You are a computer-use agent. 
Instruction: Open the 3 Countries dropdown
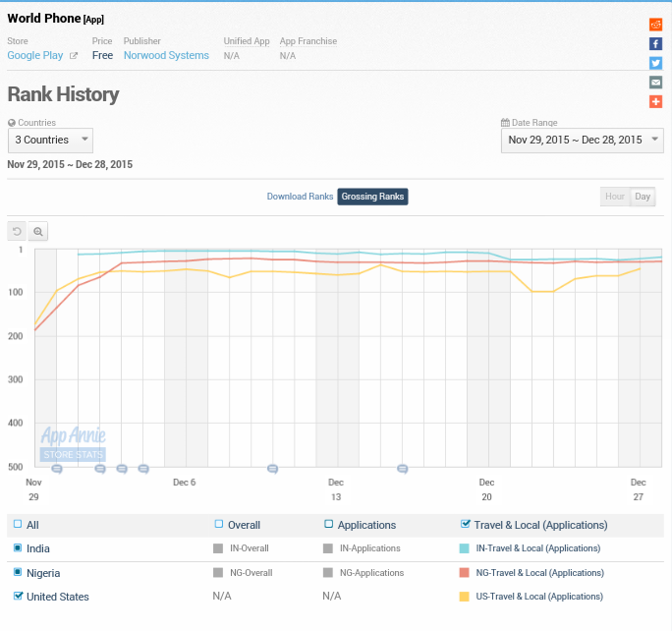[x=50, y=140]
